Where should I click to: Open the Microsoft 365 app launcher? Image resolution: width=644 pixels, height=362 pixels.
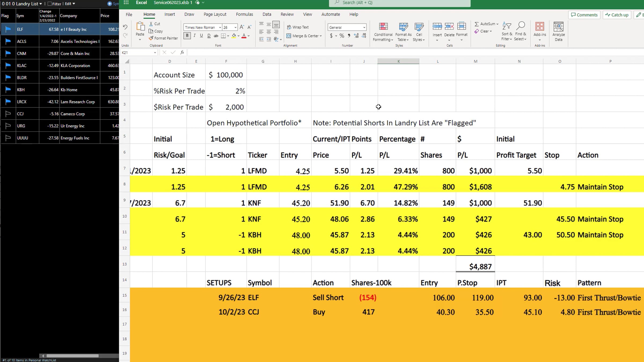point(126,3)
